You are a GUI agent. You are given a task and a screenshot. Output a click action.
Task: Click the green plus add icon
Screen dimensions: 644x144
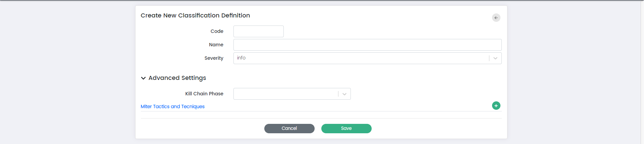(496, 106)
